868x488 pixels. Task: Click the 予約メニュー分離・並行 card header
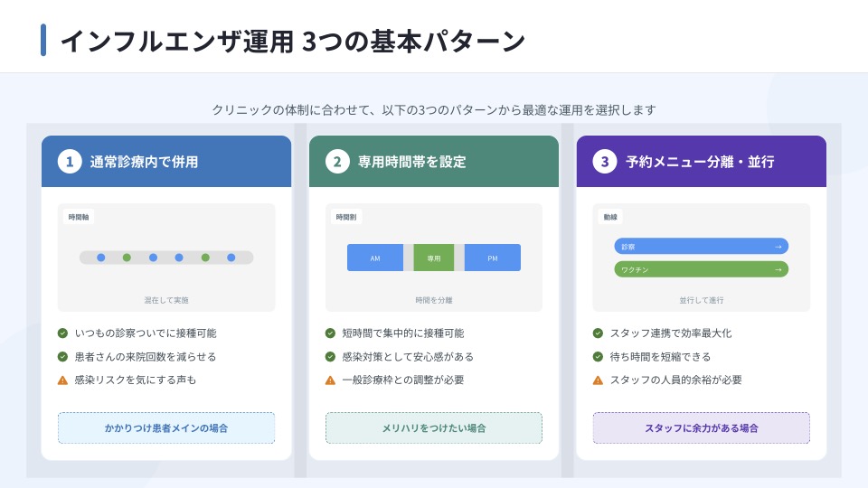point(702,162)
